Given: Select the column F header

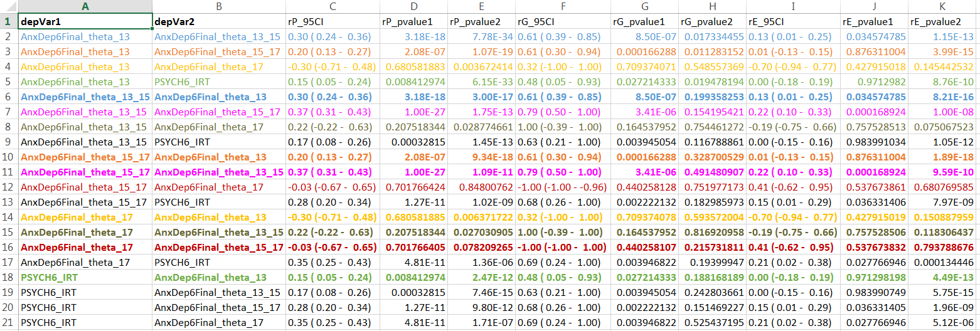Looking at the screenshot, I should tap(562, 6).
